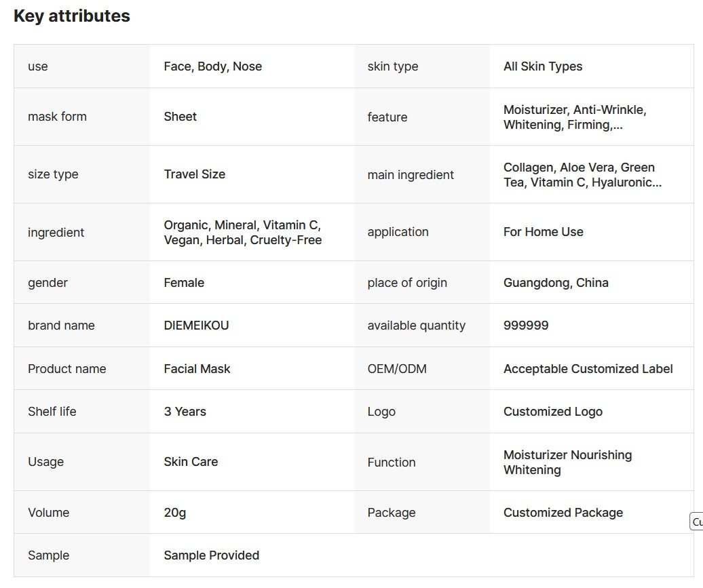Screen dimensions: 703x588
Task: Click the 3 Years shelf life value
Action: click(185, 412)
